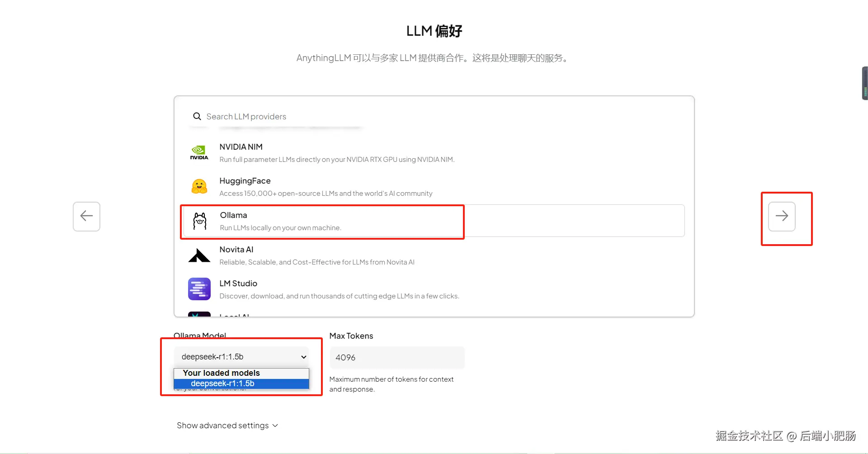Click the HuggingFace 'Access 150,000+' description
This screenshot has height=454, width=868.
(326, 194)
